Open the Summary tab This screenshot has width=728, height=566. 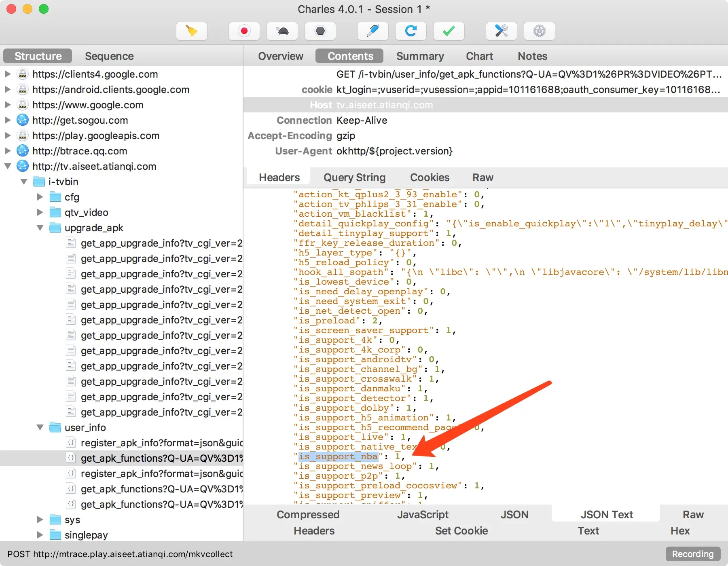(420, 56)
